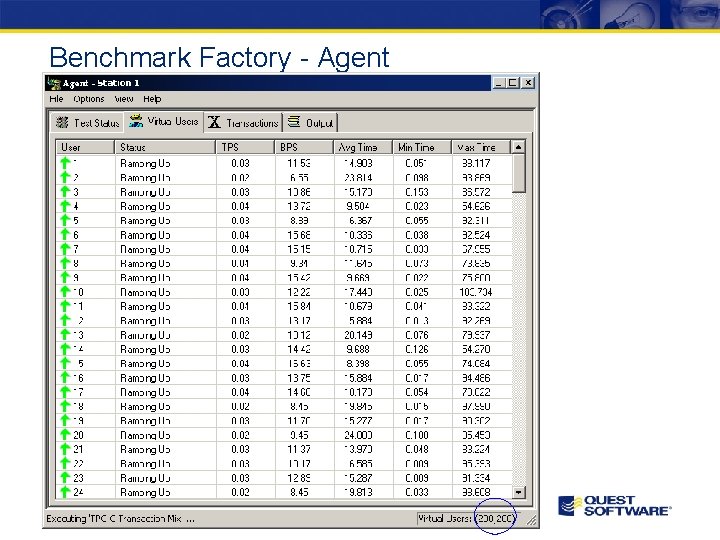Viewport: 720px width, 540px height.
Task: Sort by the Avg Time column header
Action: pyautogui.click(x=363, y=147)
